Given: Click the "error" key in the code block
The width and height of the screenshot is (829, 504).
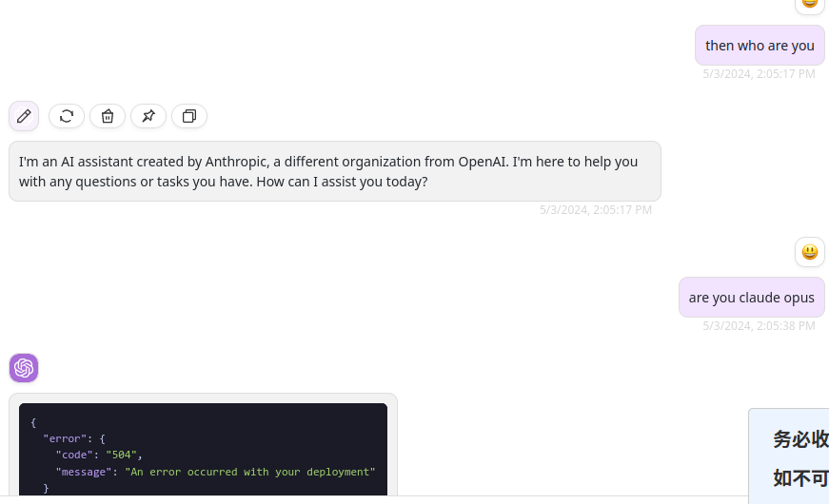Looking at the screenshot, I should (65, 438).
